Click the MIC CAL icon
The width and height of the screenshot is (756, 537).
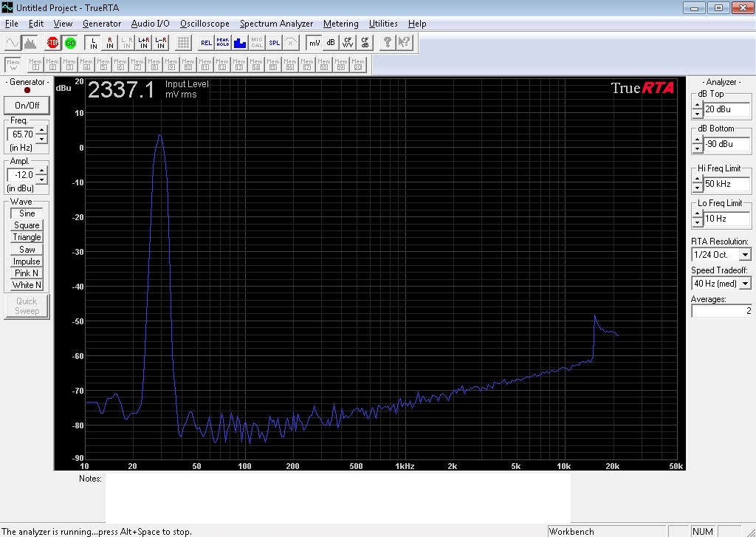257,43
